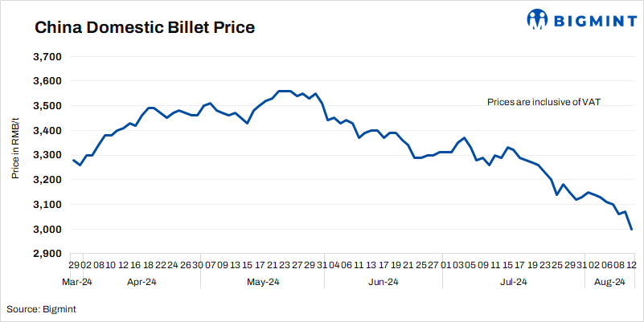Viewport: 644px width, 322px height.
Task: Select the Jul-24 month label
Action: (x=513, y=282)
